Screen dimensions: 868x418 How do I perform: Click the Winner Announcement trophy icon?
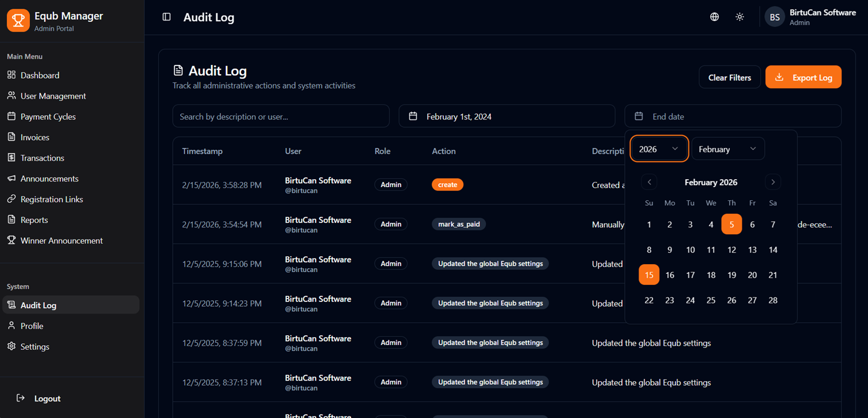click(11, 241)
